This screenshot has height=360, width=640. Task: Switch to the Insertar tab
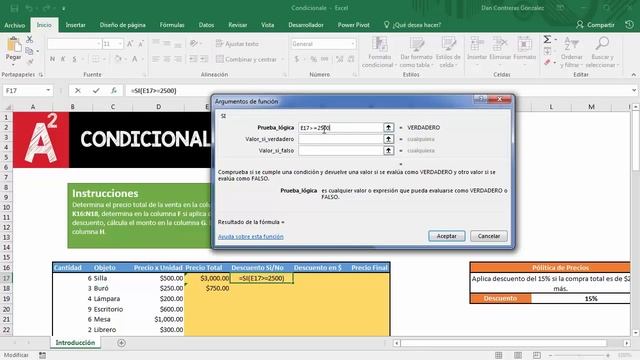[76, 25]
